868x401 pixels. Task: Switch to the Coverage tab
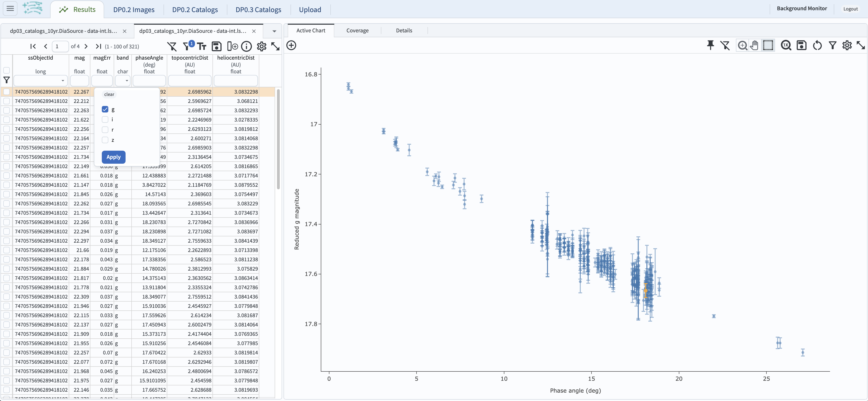pyautogui.click(x=357, y=30)
